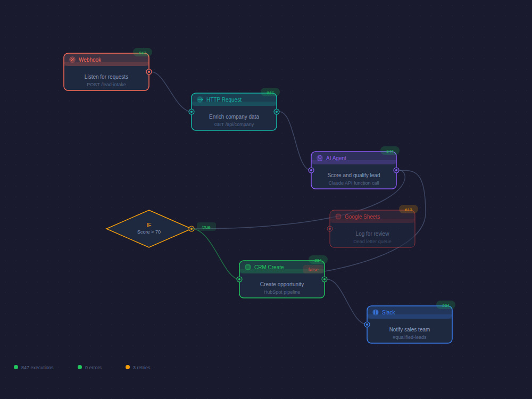The image size is (532, 399).
Task: Select the "false" branch label
Action: point(313,269)
